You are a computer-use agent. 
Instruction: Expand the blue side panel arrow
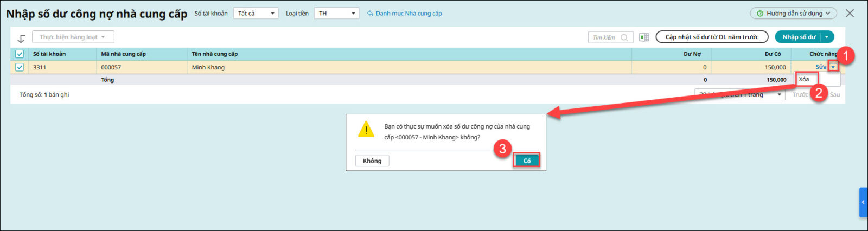[x=863, y=202]
